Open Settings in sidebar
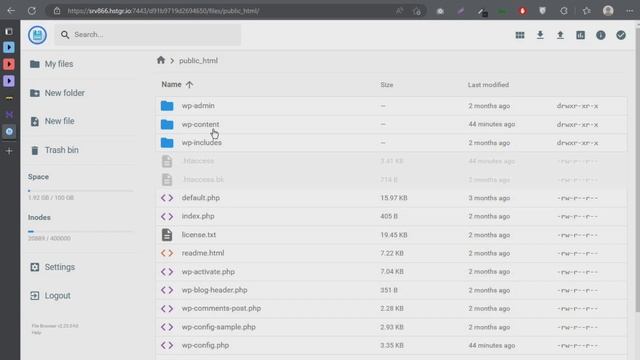This screenshot has height=360, width=640. (52, 267)
